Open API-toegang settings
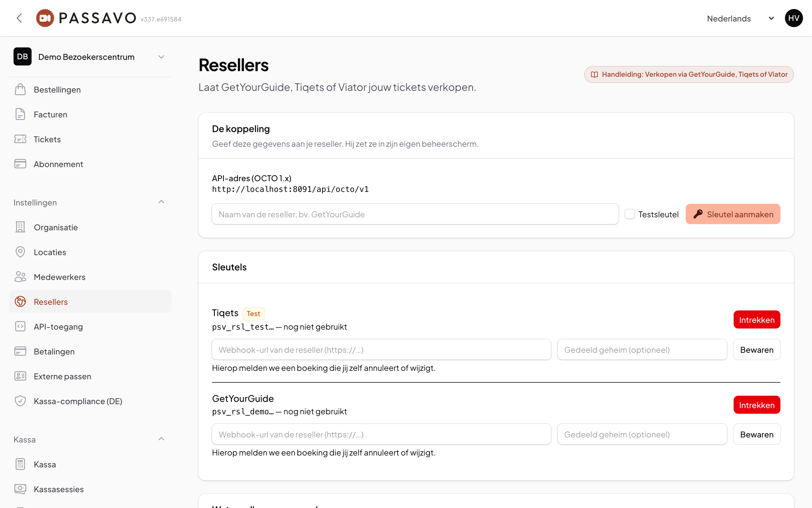The image size is (812, 508). click(x=90, y=327)
